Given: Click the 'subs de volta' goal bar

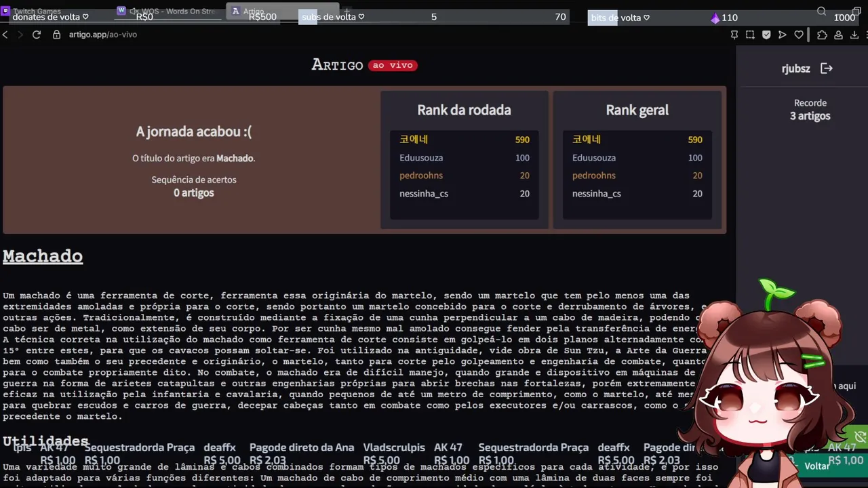Looking at the screenshot, I should (434, 17).
